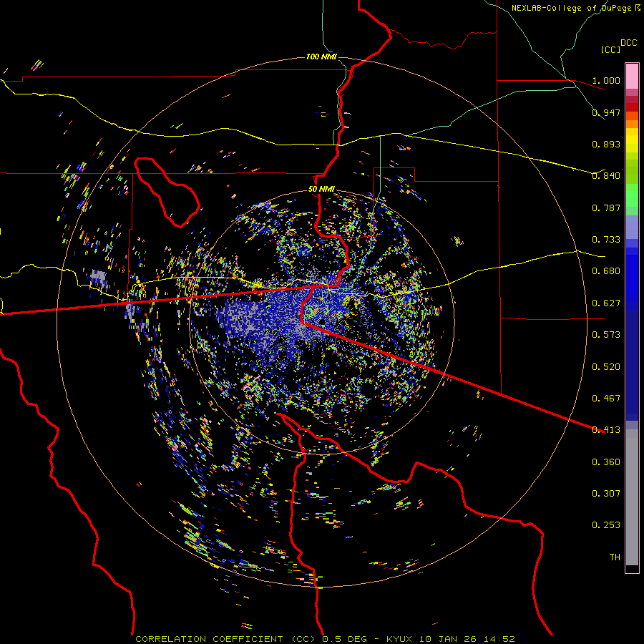Image resolution: width=644 pixels, height=644 pixels.
Task: Select the 0.840 legend value
Action: pyautogui.click(x=606, y=176)
